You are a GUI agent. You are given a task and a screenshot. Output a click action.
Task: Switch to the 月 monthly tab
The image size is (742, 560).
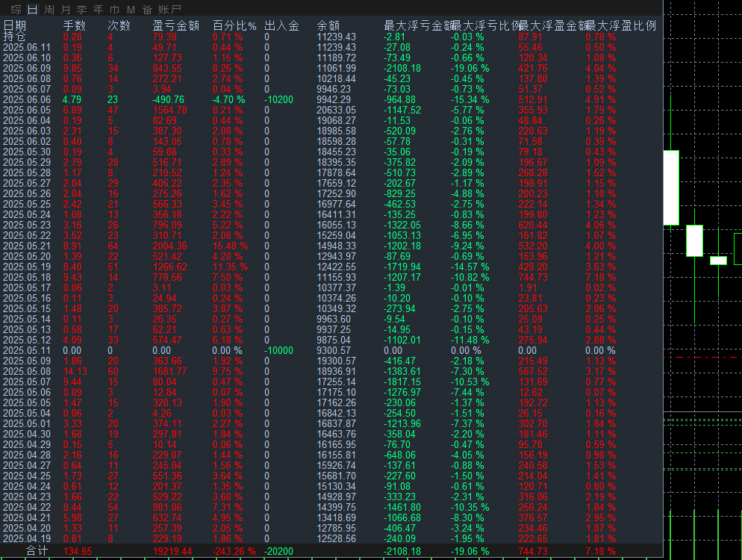(x=66, y=10)
